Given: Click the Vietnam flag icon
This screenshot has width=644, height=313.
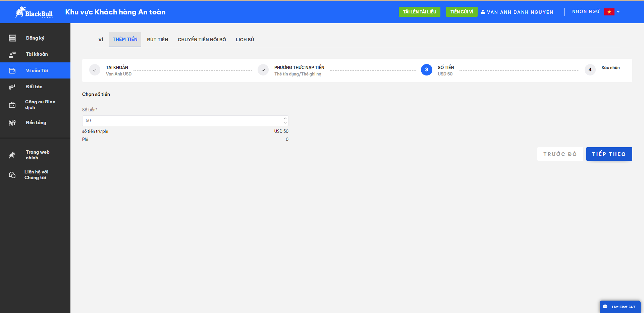Looking at the screenshot, I should click(x=609, y=12).
